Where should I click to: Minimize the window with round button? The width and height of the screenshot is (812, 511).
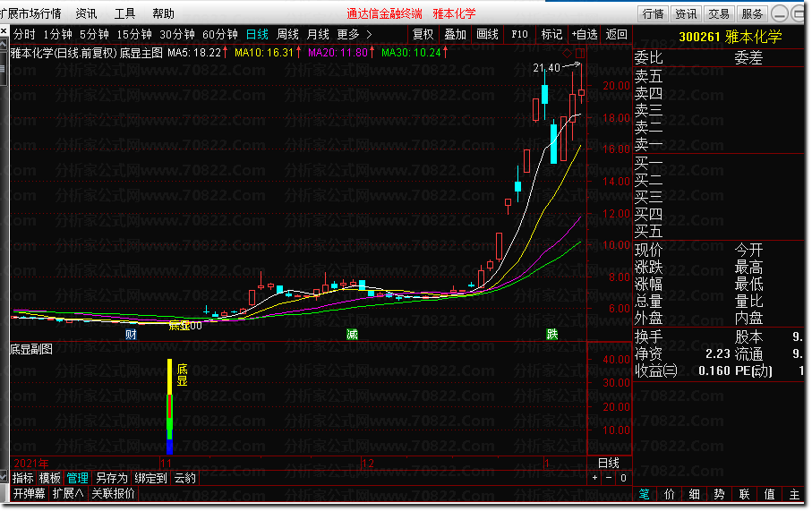[780, 14]
